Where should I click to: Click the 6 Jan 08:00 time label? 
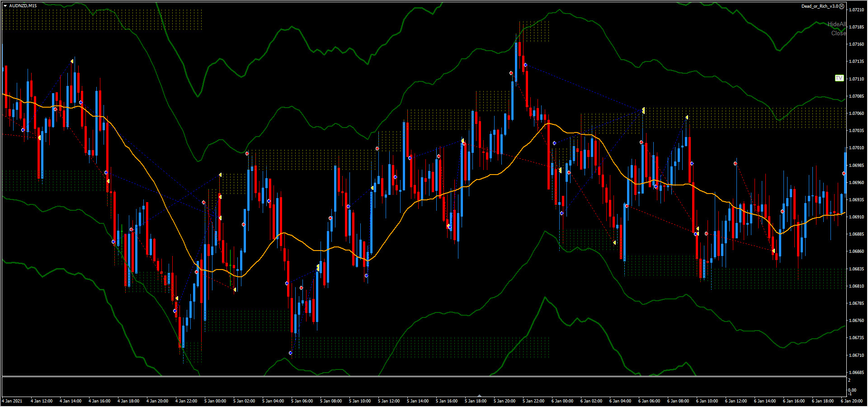(x=678, y=401)
